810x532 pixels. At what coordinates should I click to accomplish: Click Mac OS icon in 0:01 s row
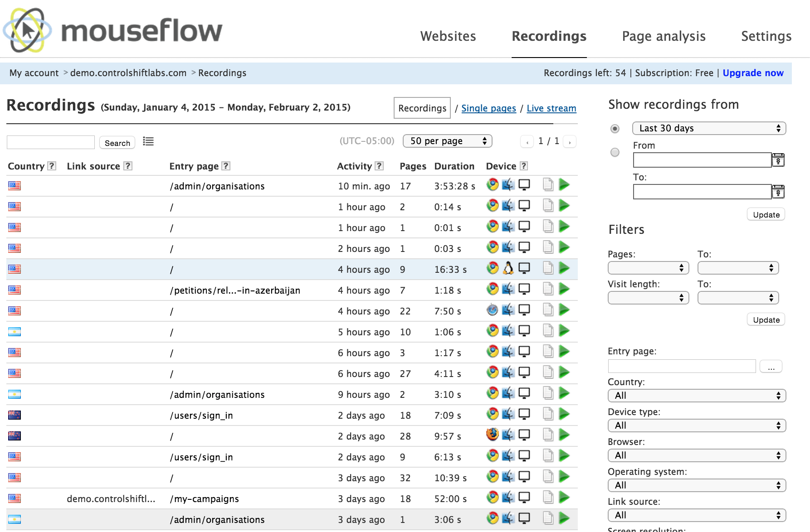click(508, 227)
